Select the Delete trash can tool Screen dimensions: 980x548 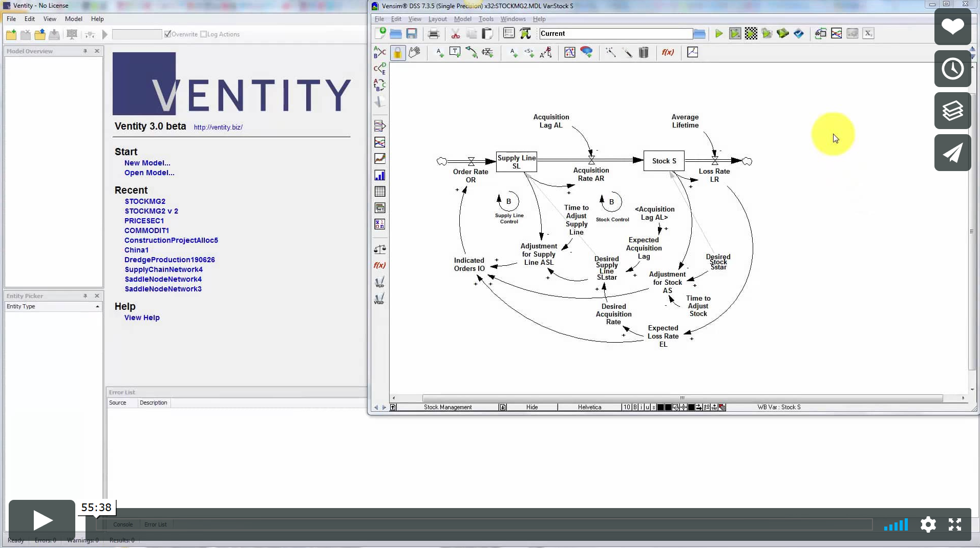coord(644,53)
